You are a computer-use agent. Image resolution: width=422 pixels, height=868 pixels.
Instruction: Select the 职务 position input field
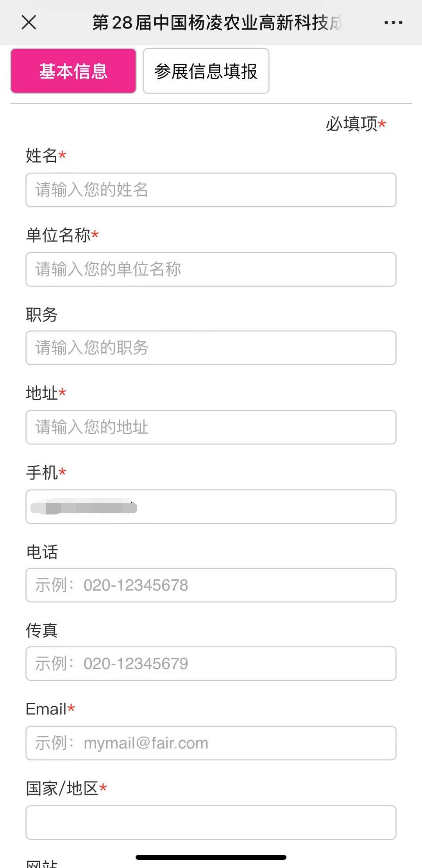click(x=211, y=348)
